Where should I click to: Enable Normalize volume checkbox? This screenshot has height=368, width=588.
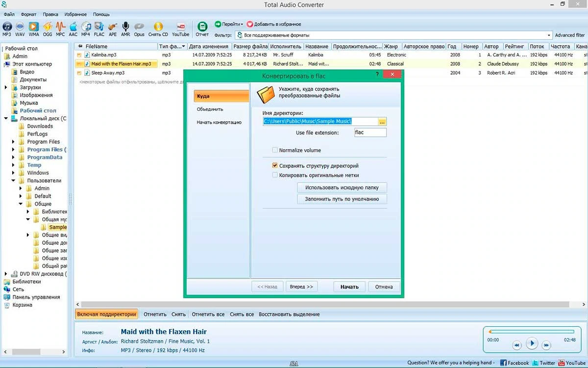[275, 150]
